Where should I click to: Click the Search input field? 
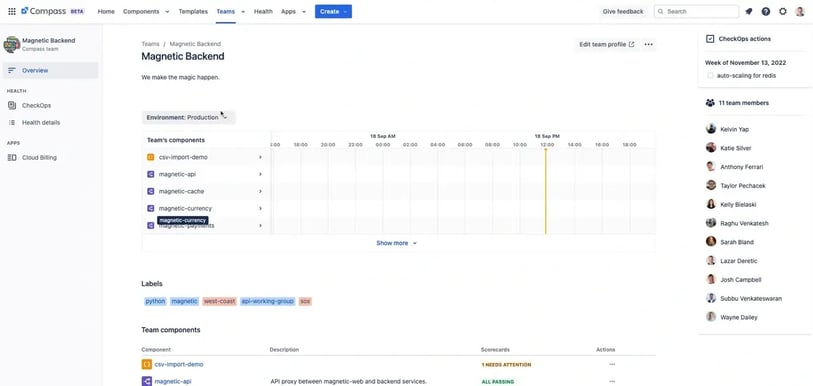(x=696, y=11)
